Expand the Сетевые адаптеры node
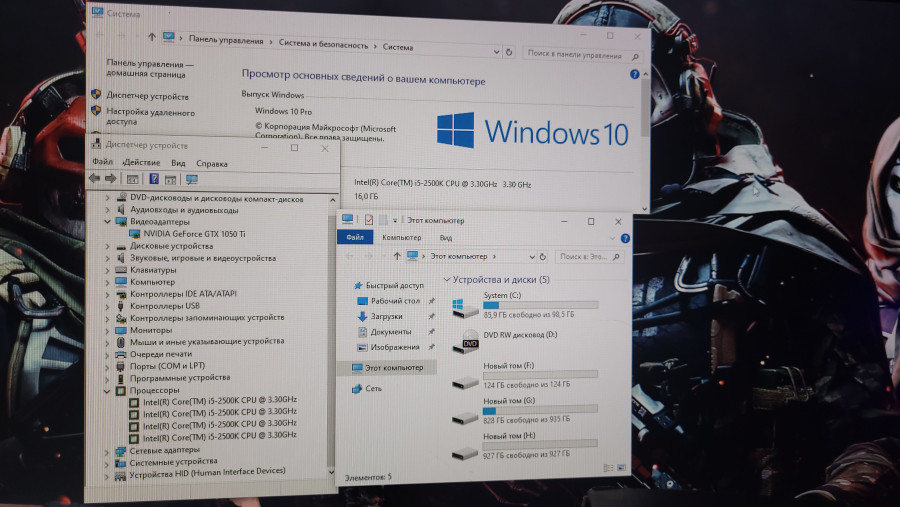The height and width of the screenshot is (507, 900). pos(107,451)
